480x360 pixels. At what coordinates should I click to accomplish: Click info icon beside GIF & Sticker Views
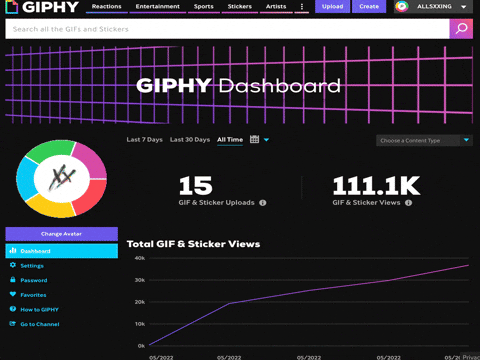(x=409, y=203)
